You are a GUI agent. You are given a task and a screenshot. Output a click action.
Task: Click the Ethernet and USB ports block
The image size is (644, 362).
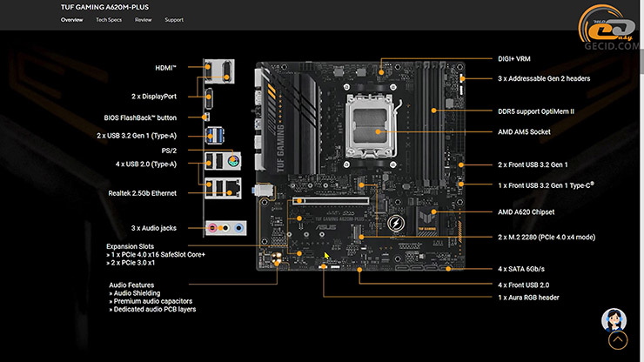[223, 188]
